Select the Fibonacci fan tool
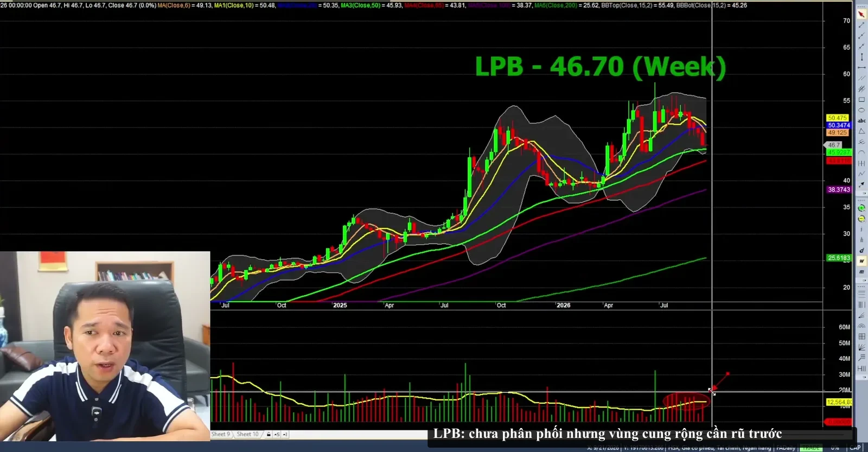The height and width of the screenshot is (452, 868). pyautogui.click(x=861, y=315)
